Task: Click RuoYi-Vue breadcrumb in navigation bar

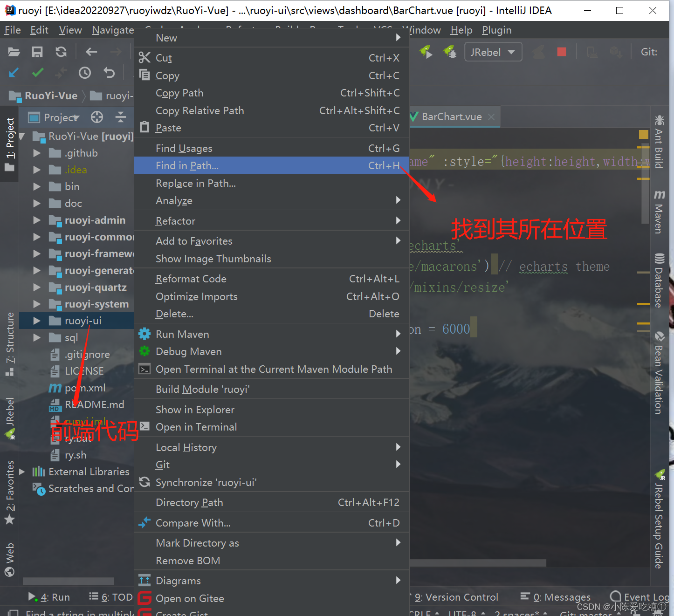Action: point(43,96)
